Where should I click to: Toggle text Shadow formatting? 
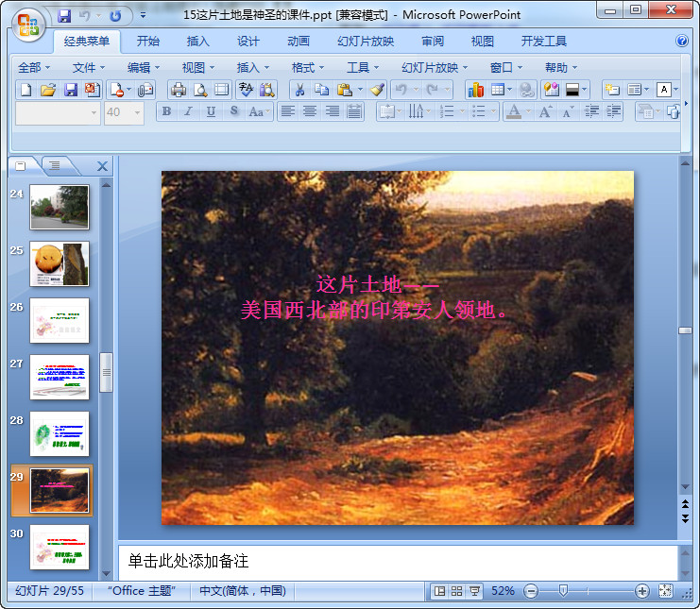233,111
